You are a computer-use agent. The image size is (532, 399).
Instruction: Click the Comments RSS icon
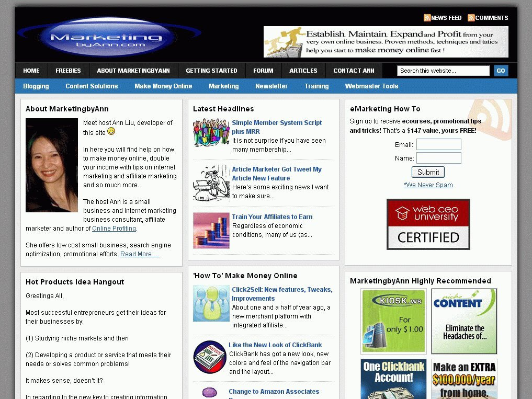tap(471, 18)
